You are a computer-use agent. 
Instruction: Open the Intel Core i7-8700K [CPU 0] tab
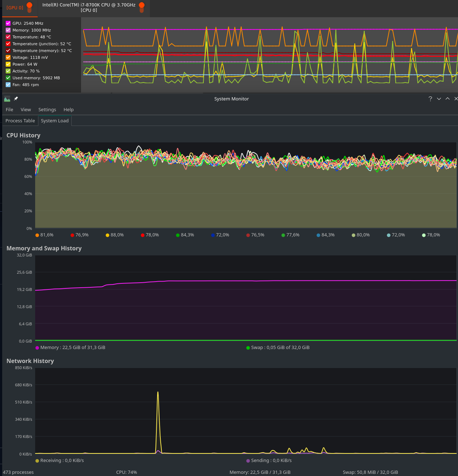94,8
